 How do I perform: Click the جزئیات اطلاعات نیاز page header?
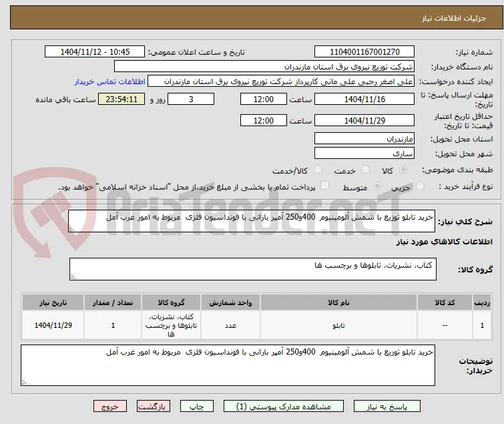click(x=454, y=18)
